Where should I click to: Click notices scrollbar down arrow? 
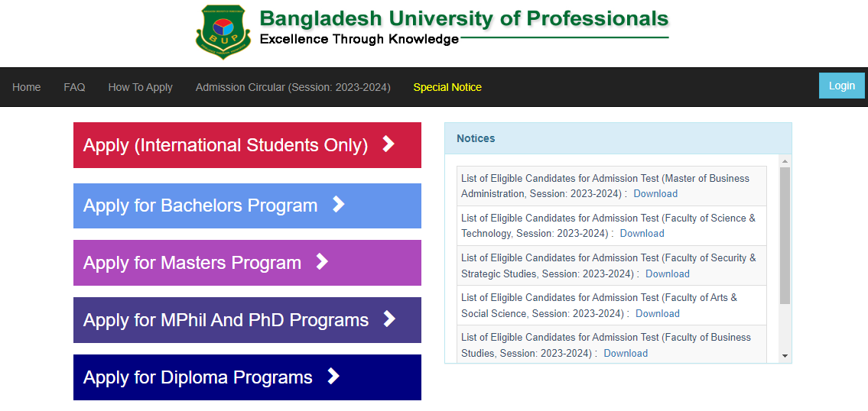pos(785,356)
